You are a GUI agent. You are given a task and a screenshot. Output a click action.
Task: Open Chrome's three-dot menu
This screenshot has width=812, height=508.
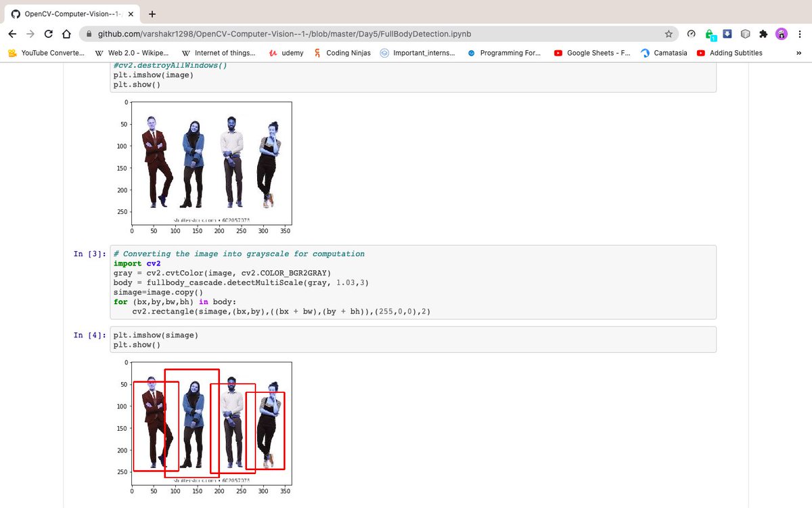[800, 33]
